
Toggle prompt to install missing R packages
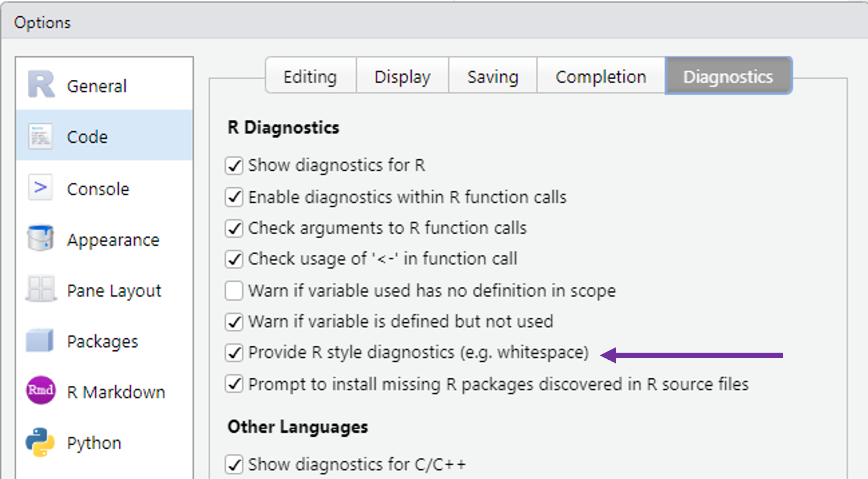(234, 385)
